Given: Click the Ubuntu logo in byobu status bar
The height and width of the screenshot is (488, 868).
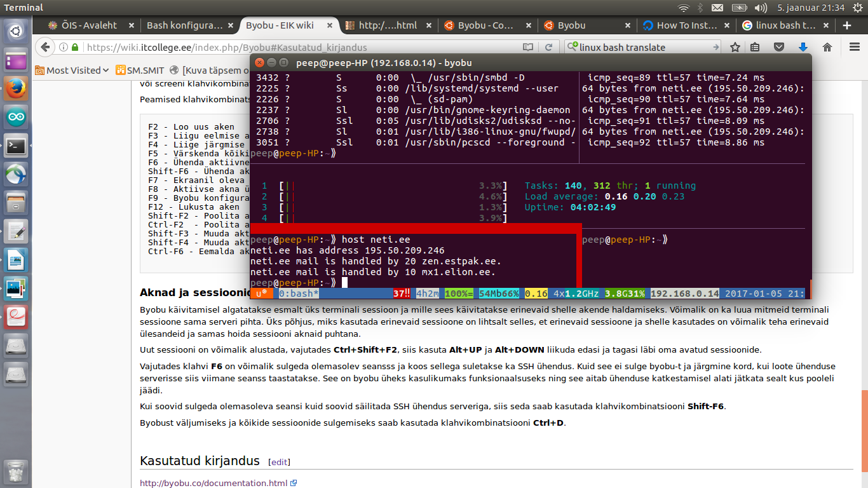Looking at the screenshot, I should [261, 294].
